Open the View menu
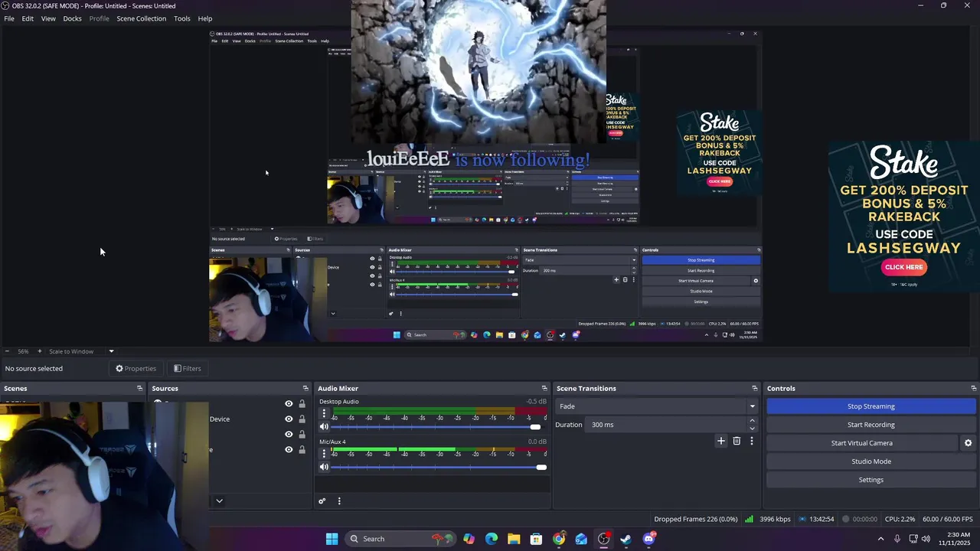 click(x=48, y=18)
